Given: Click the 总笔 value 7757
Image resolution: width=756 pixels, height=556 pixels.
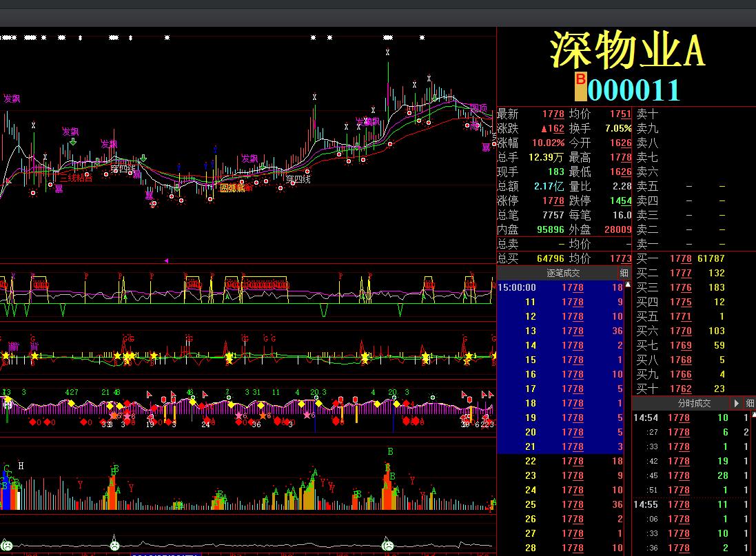Looking at the screenshot, I should (553, 215).
